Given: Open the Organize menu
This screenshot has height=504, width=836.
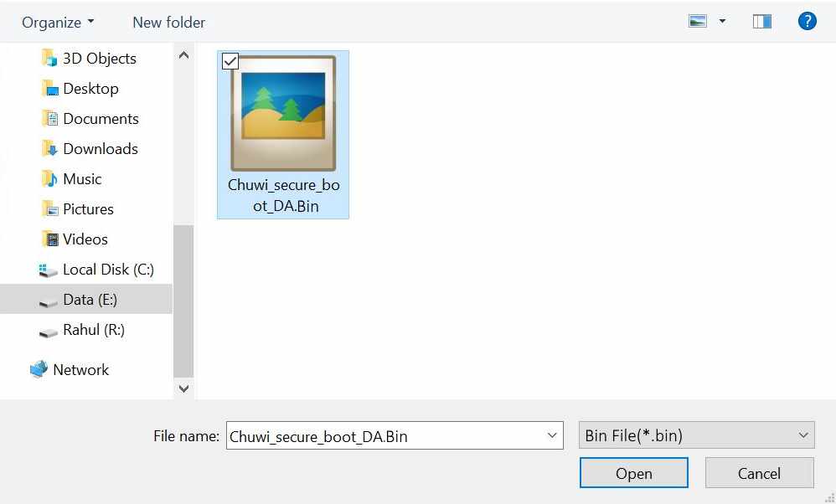Looking at the screenshot, I should coord(58,23).
